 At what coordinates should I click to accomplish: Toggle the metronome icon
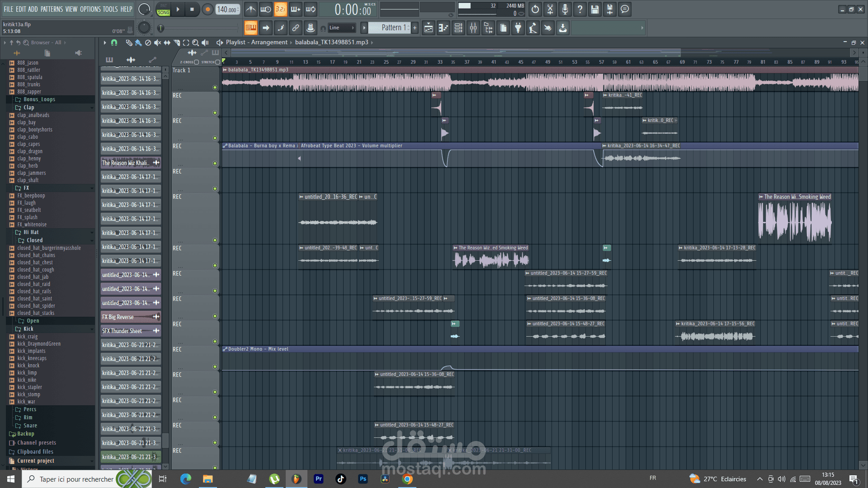click(251, 9)
